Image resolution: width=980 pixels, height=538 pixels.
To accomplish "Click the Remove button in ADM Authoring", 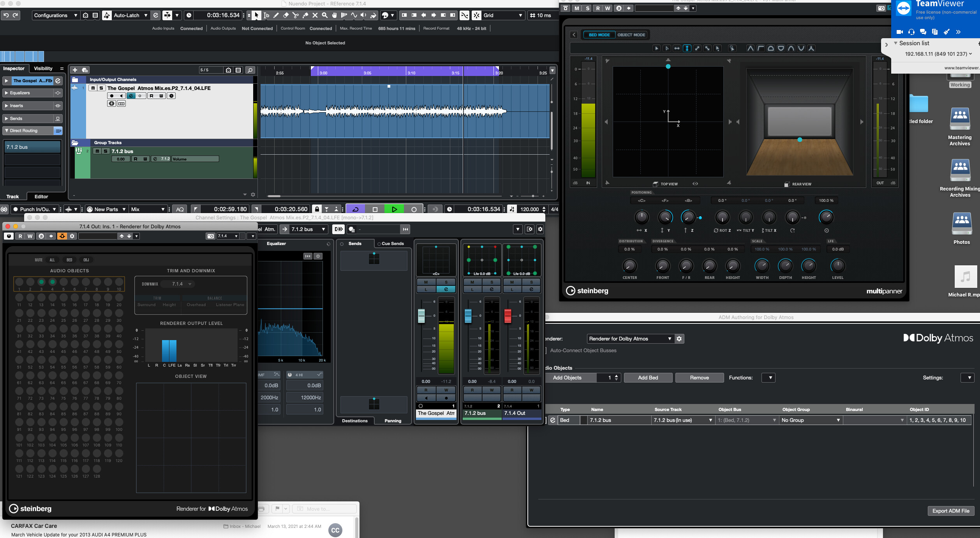I will pos(700,377).
